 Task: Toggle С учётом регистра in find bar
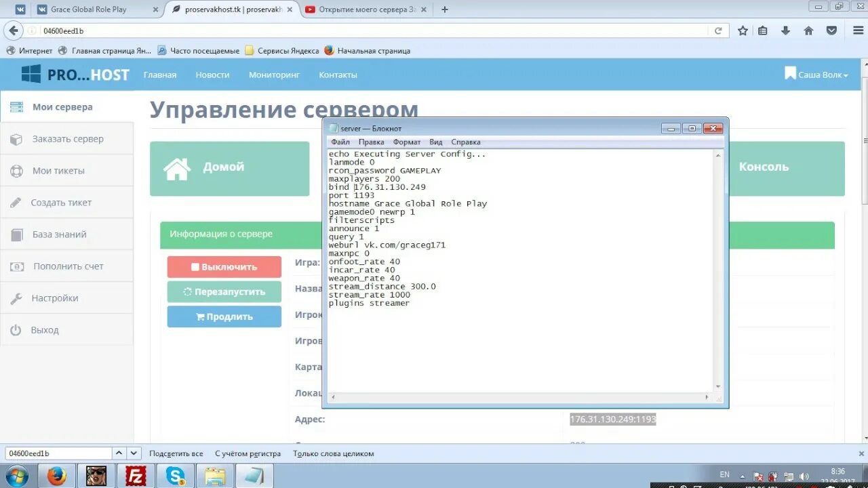(248, 453)
